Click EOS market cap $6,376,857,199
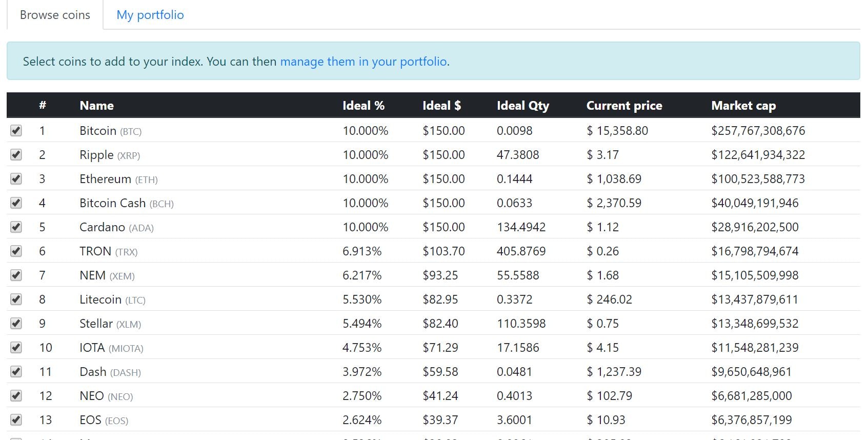Viewport: 868px width, 440px height. 752,420
